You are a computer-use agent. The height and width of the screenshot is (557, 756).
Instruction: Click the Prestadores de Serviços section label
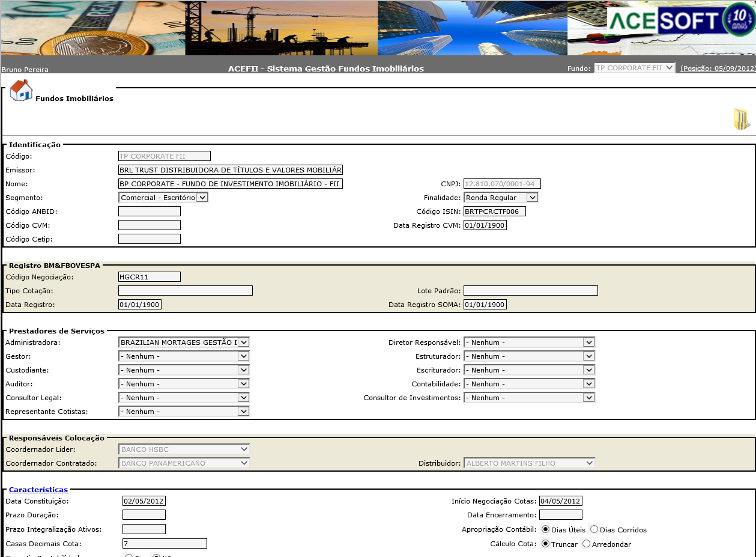[57, 331]
